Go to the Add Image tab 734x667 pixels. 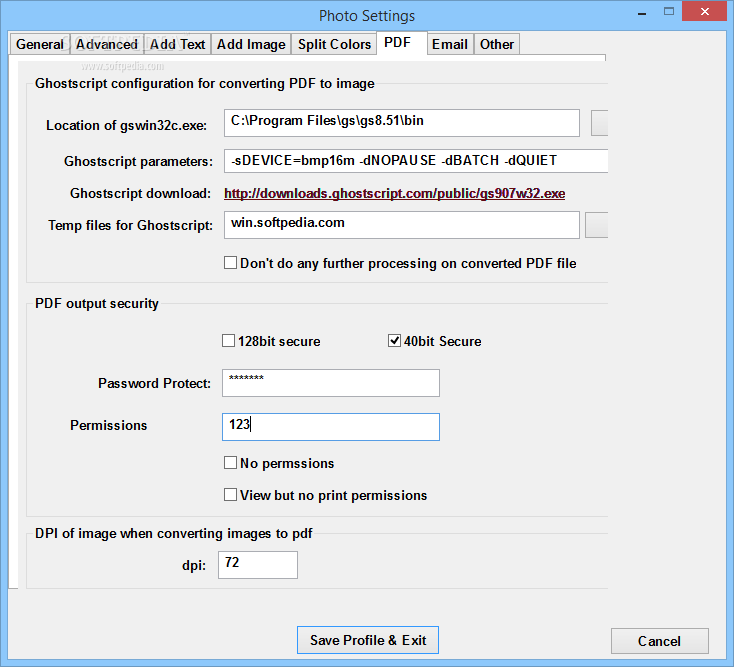point(251,44)
